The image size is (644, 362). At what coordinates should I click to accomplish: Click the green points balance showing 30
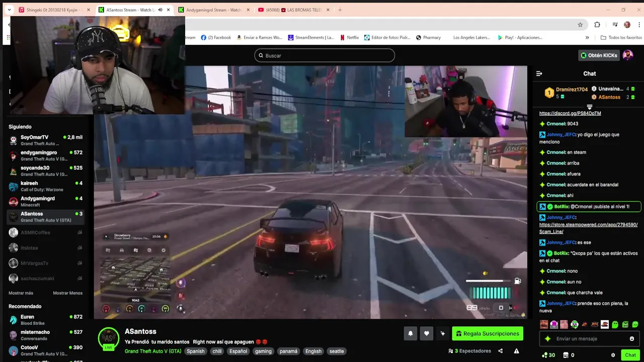point(548,355)
